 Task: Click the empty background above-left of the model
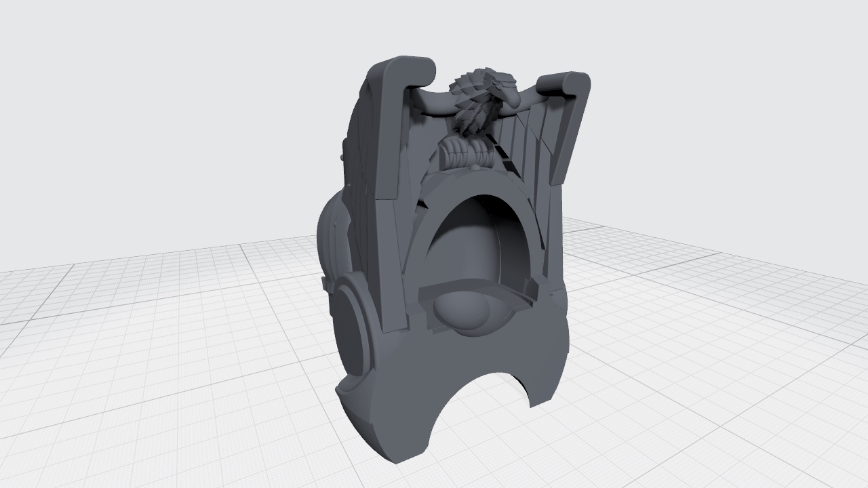170,102
